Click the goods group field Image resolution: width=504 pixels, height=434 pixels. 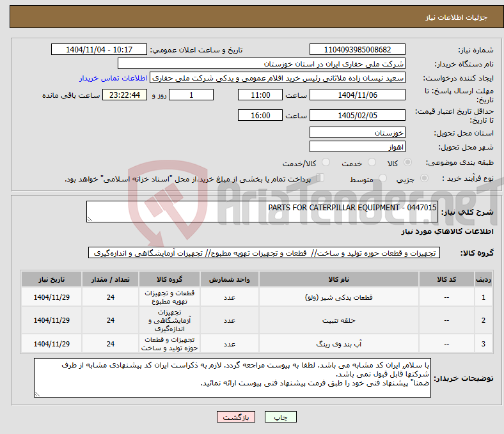point(264,253)
